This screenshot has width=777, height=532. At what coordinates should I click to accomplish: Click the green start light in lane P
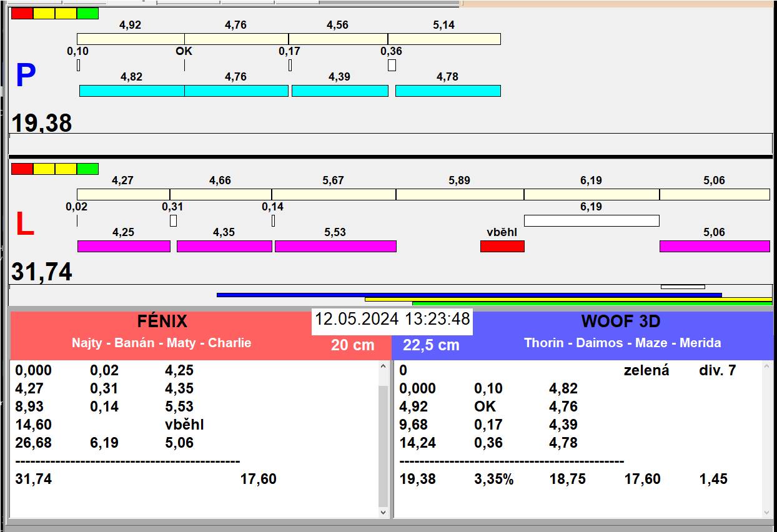[88, 13]
